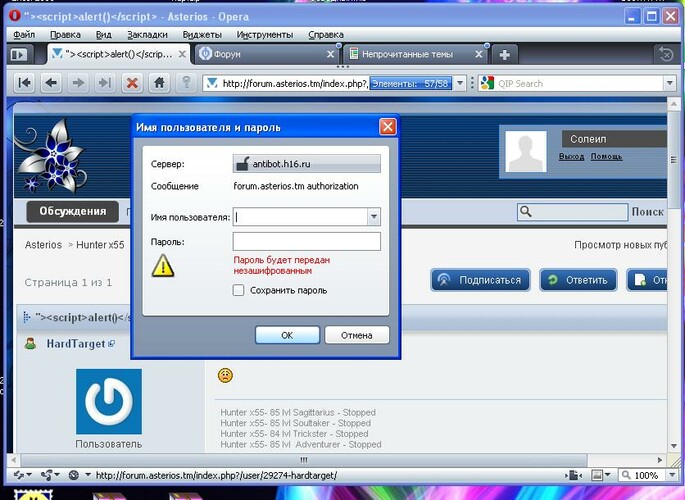Go forward with the Forward arrow
This screenshot has height=500, width=685.
pyautogui.click(x=78, y=83)
